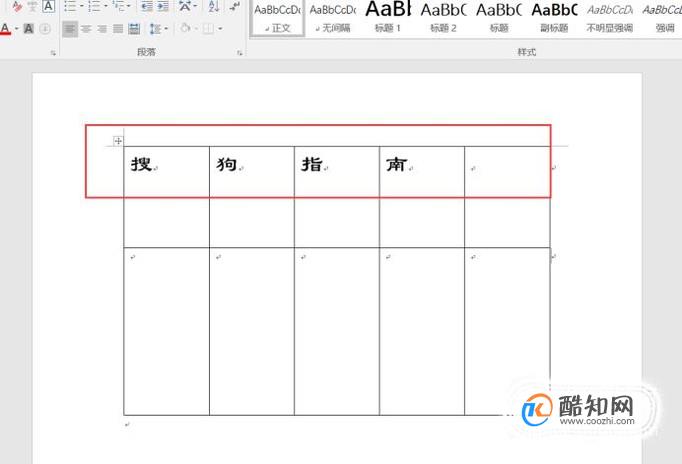The image size is (682, 464).
Task: Open the Font dialog launcher
Action: pyautogui.click(x=53, y=53)
